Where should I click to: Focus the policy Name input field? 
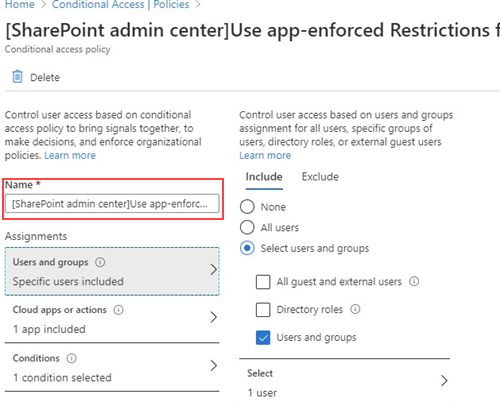point(112,204)
